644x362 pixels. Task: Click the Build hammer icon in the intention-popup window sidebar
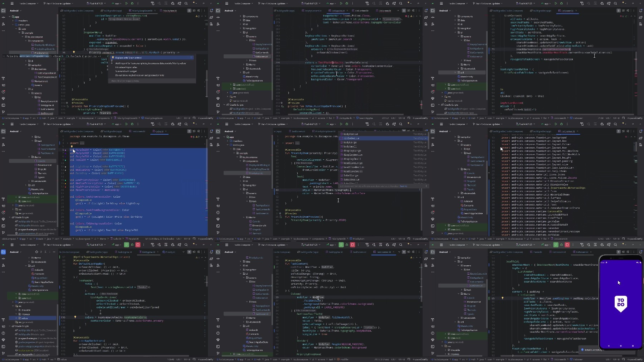click(4, 78)
